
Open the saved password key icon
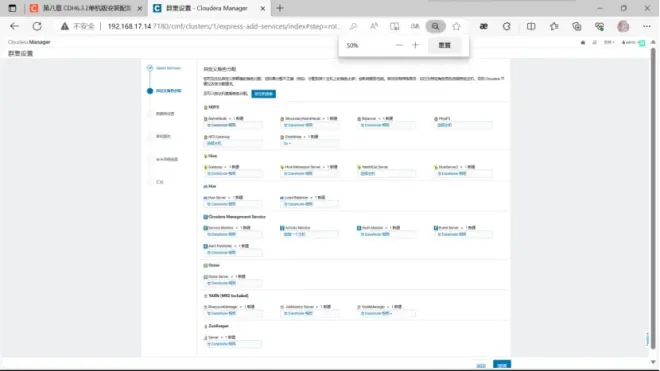click(x=353, y=26)
